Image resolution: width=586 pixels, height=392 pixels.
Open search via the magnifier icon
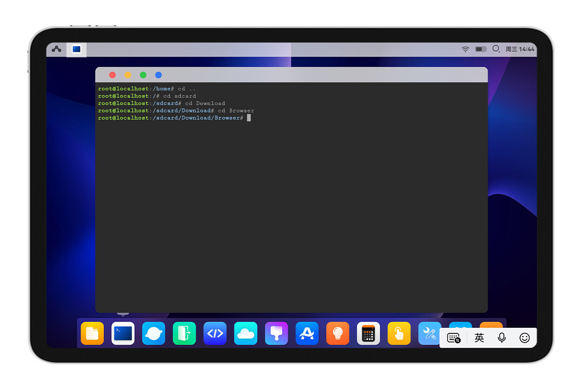point(496,49)
